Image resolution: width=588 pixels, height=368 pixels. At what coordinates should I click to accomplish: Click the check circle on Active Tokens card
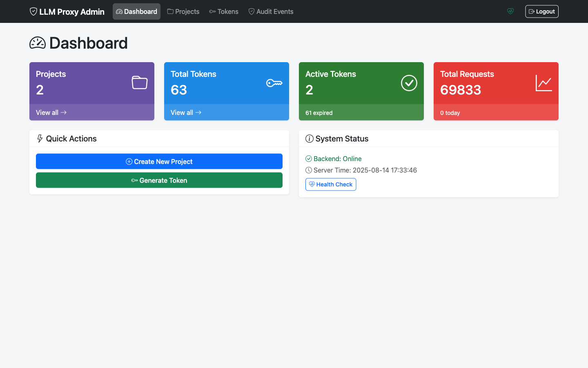(409, 83)
